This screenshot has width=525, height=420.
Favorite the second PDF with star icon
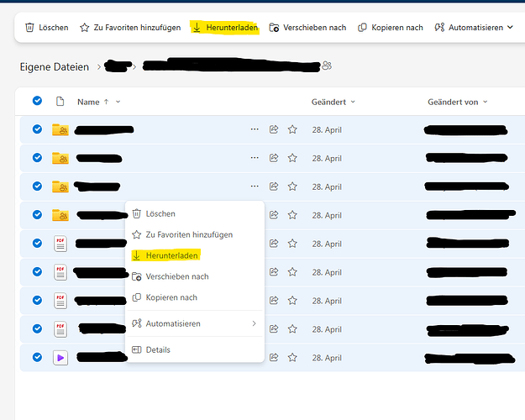pos(292,271)
